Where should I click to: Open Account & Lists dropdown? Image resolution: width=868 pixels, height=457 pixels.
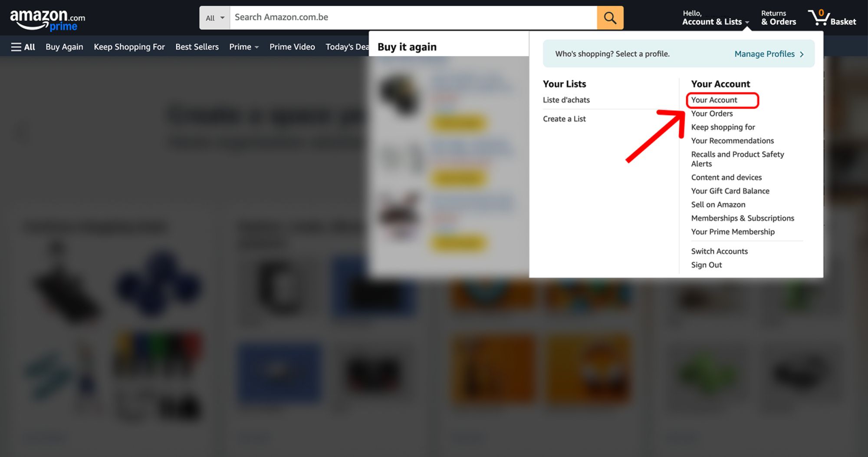click(x=715, y=18)
